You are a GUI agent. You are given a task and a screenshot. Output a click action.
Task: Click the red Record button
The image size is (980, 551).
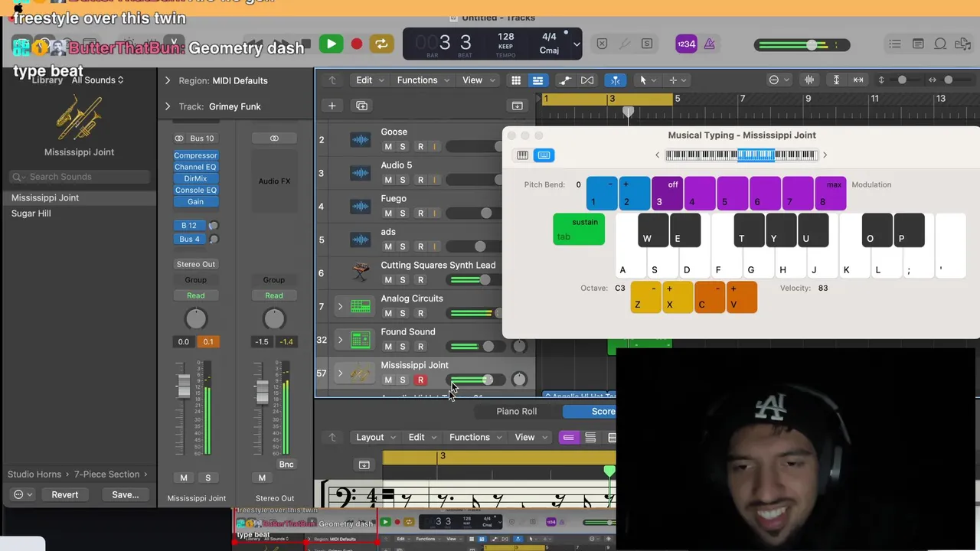pyautogui.click(x=357, y=44)
